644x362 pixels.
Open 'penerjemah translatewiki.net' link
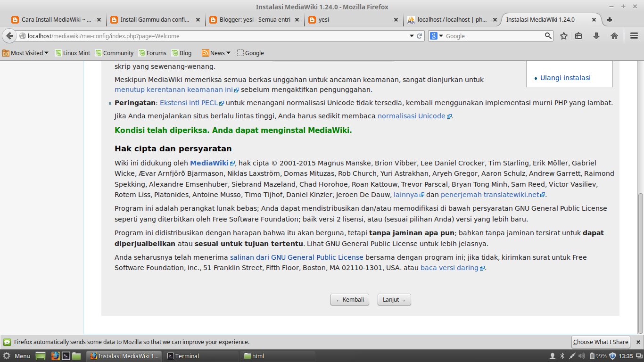(x=493, y=195)
